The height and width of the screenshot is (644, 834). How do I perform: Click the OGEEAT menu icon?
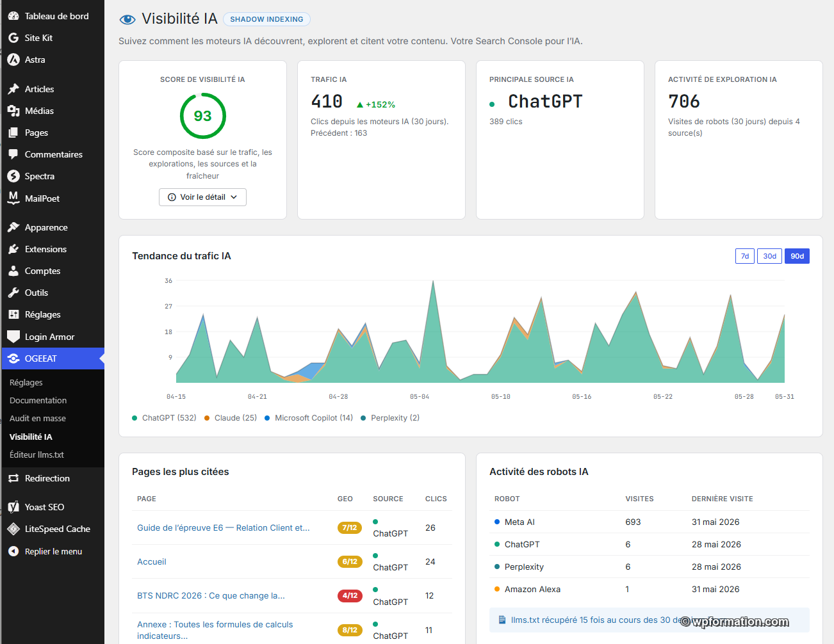click(13, 358)
